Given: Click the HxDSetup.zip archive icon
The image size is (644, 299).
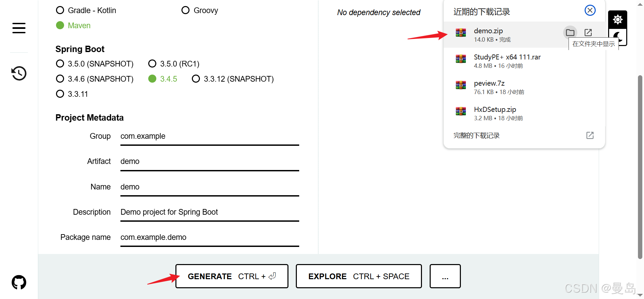Looking at the screenshot, I should [461, 111].
